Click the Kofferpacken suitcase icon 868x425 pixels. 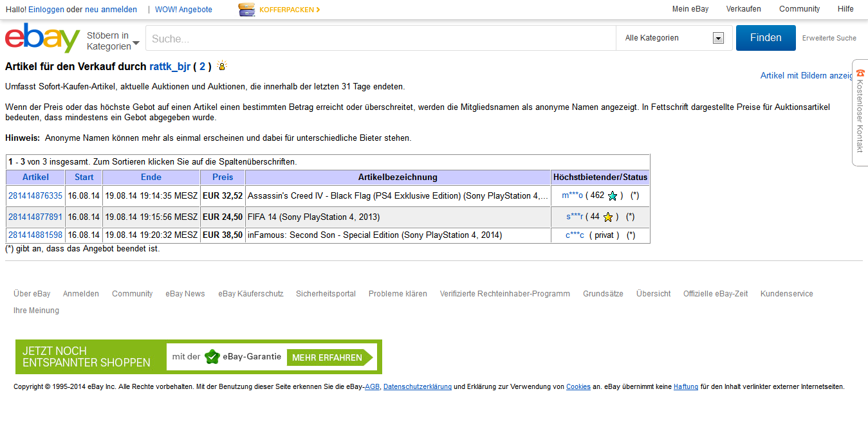(x=246, y=10)
